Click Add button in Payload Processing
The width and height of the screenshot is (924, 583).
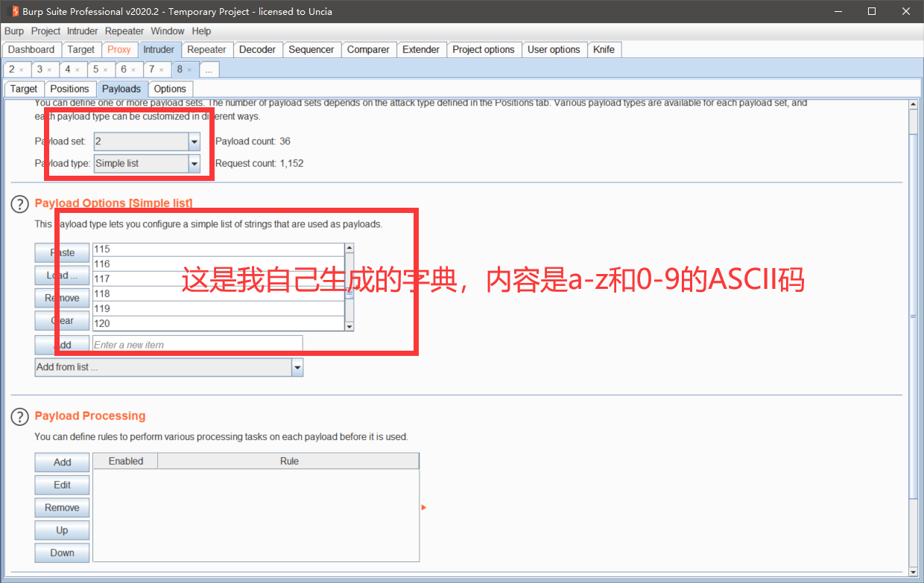point(62,462)
